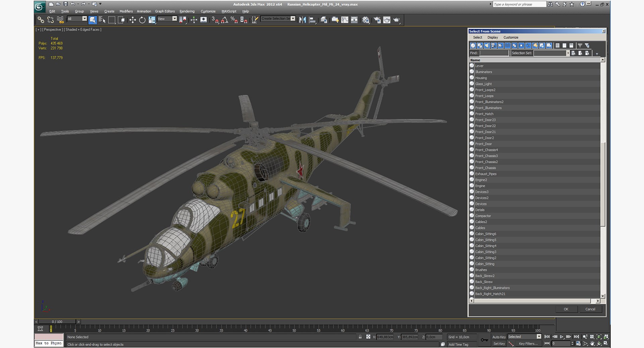Toggle Angle Snap
This screenshot has height=348, width=644.
click(x=225, y=20)
